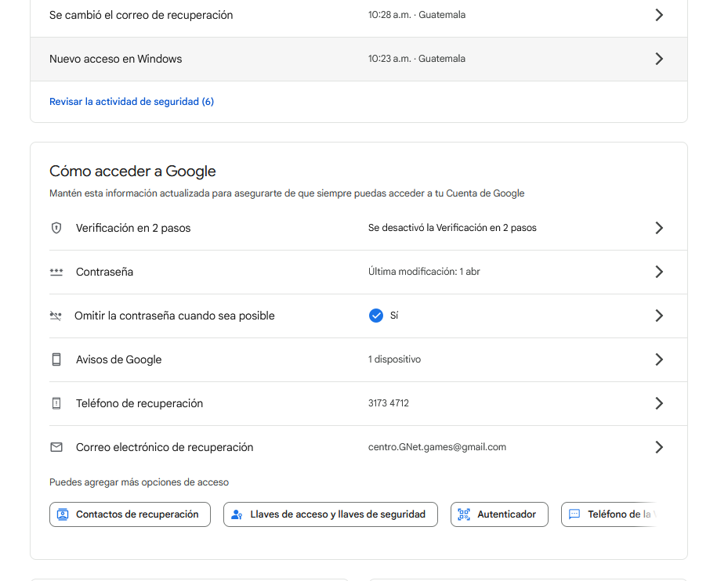This screenshot has width=728, height=581.
Task: Click the envelope icon beside Correo electrónico de recuperación
Action: click(56, 447)
